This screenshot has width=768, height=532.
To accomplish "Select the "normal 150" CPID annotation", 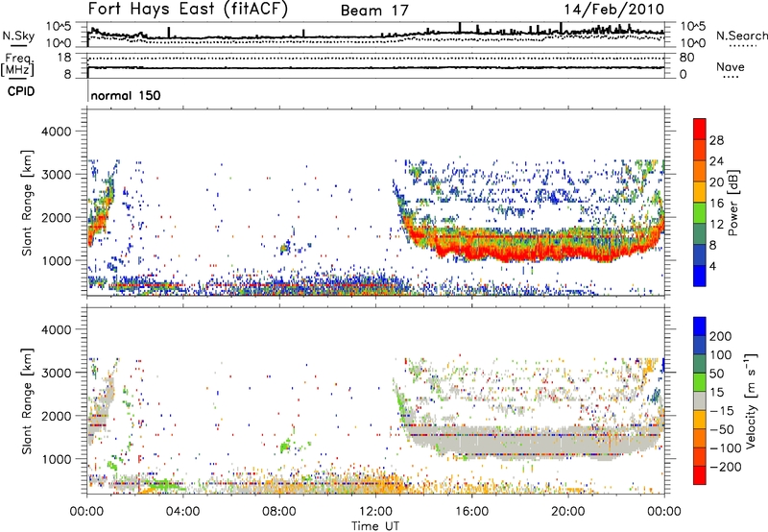I will click(126, 95).
